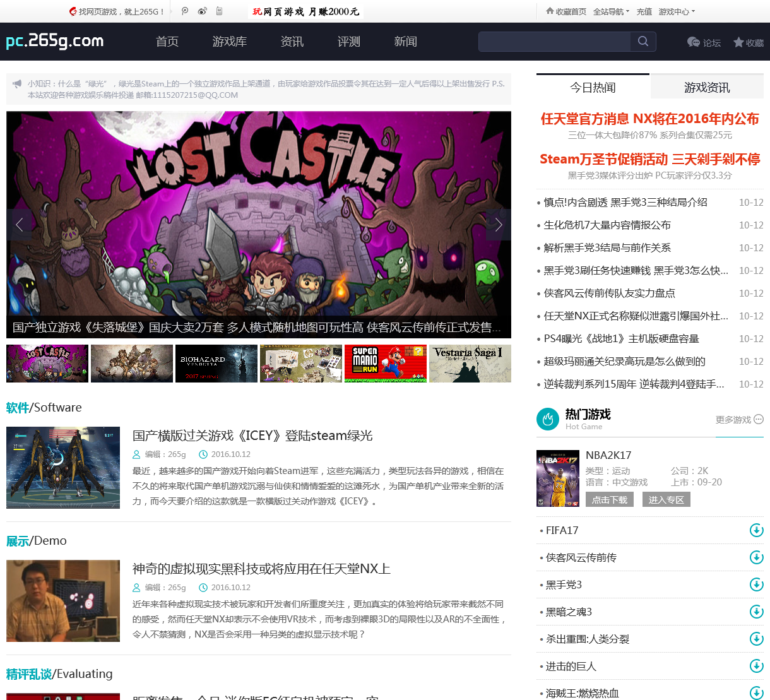Click the download icon for 杀出重围:人类分裂
770x700 pixels.
click(756, 639)
